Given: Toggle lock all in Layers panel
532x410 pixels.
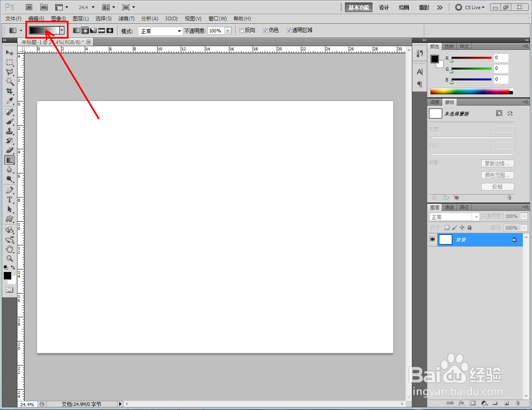Looking at the screenshot, I should (x=469, y=227).
